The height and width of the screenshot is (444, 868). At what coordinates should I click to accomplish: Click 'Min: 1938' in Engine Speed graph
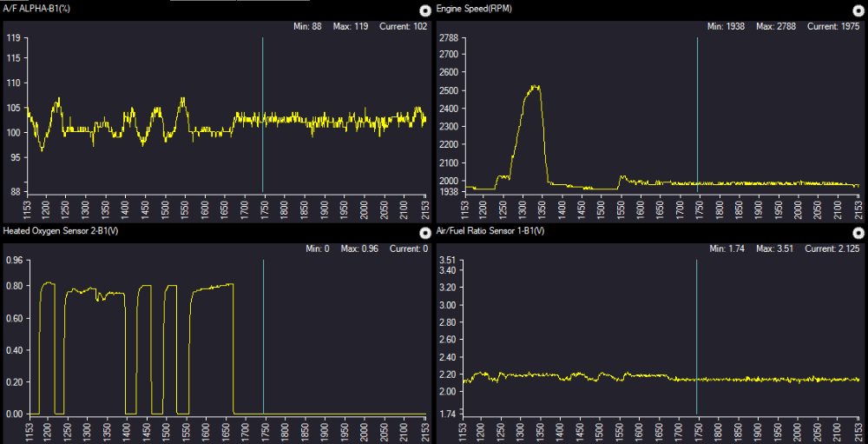tap(727, 27)
